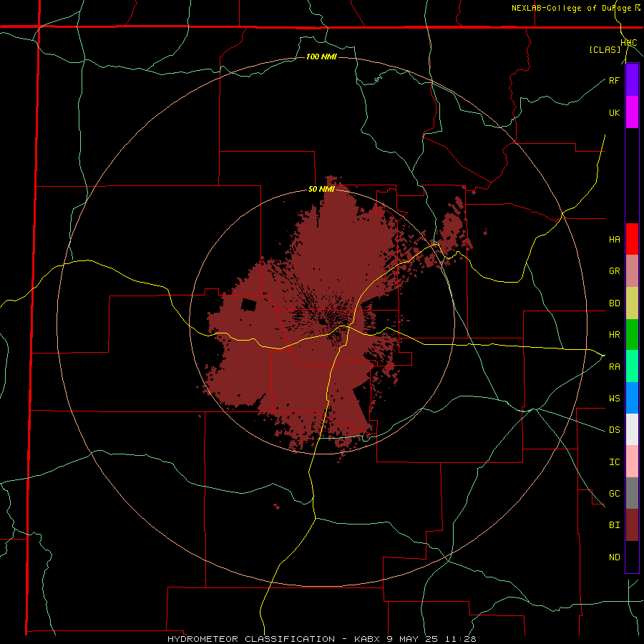Select the GR dusty pink legend swatch
This screenshot has height=644, width=644.
pos(632,271)
